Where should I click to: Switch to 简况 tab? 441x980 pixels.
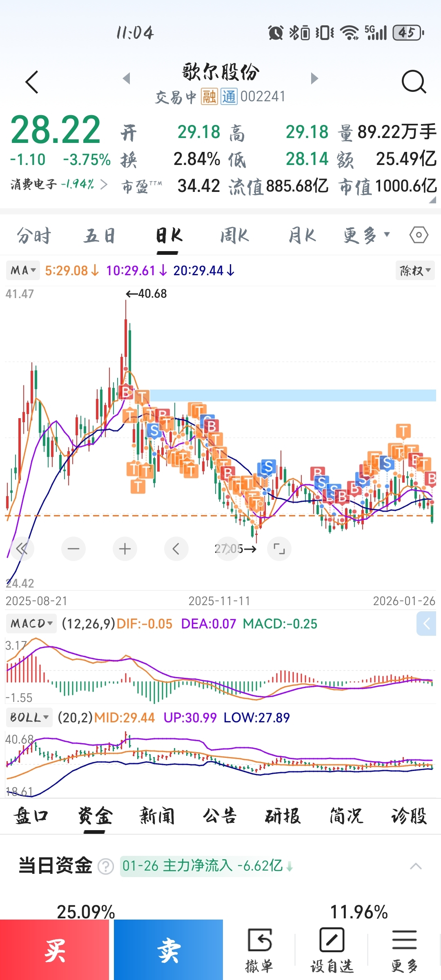point(346,816)
